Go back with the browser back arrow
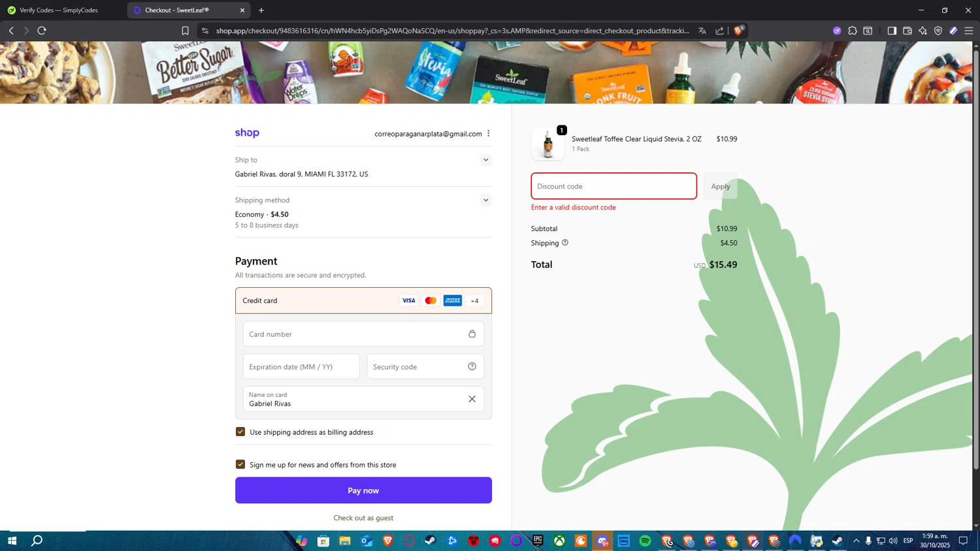This screenshot has height=551, width=980. (11, 31)
